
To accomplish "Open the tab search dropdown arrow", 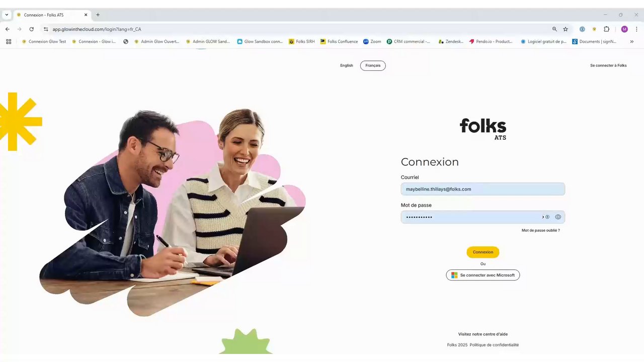I will pyautogui.click(x=7, y=15).
